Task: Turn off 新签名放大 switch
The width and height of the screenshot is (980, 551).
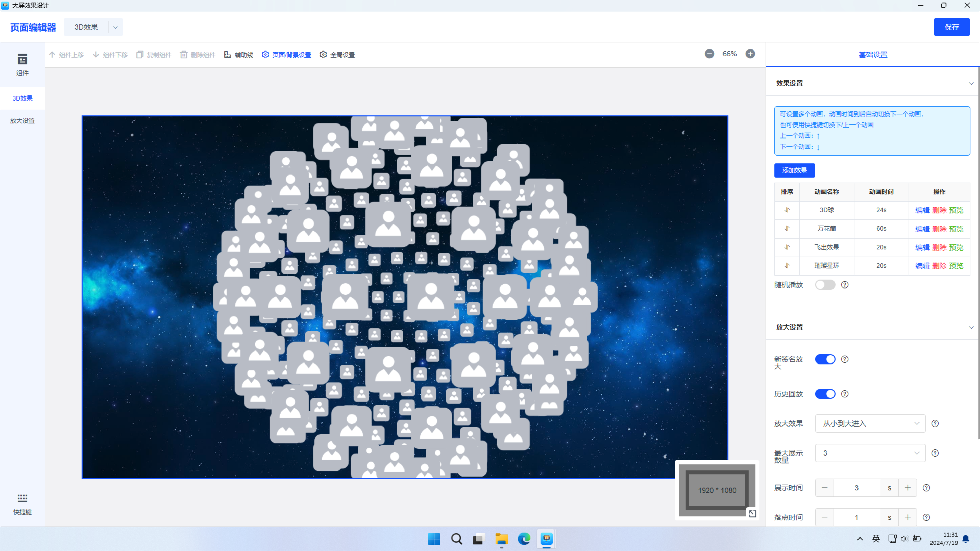Action: pyautogui.click(x=825, y=359)
